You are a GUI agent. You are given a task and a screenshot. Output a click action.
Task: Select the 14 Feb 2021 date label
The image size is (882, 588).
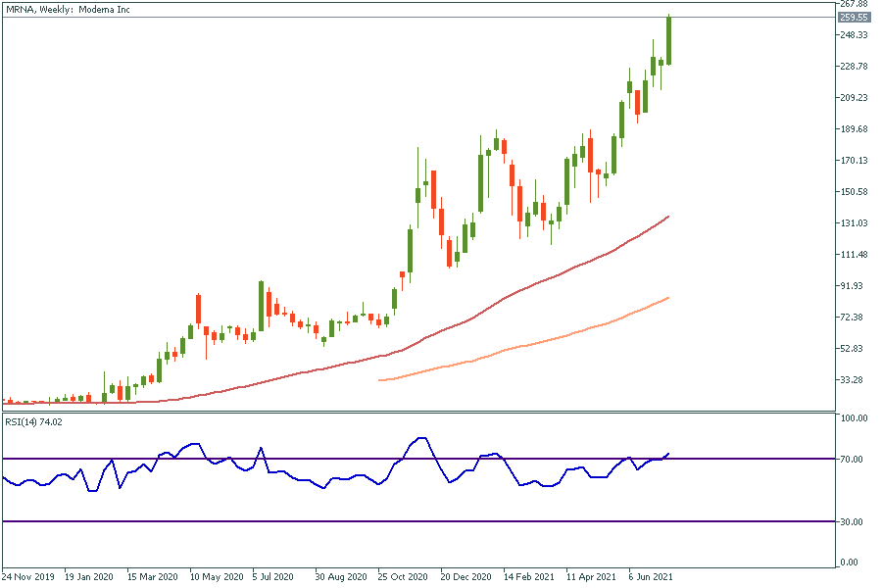(525, 577)
